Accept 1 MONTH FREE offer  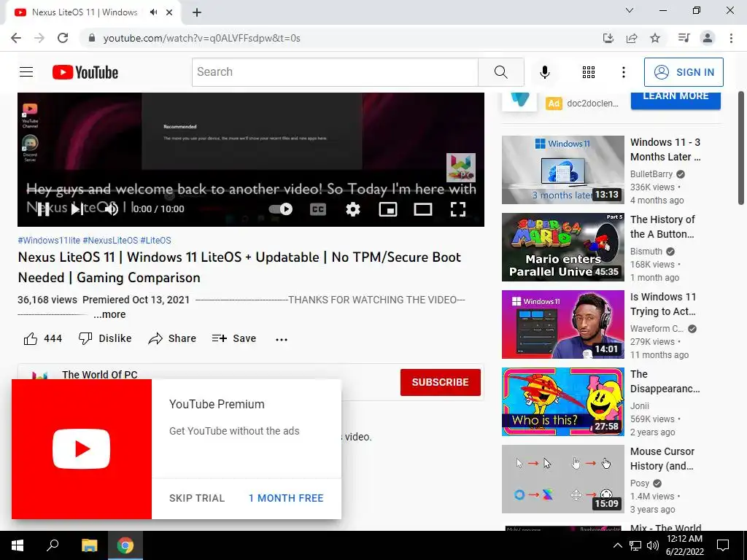click(x=286, y=498)
